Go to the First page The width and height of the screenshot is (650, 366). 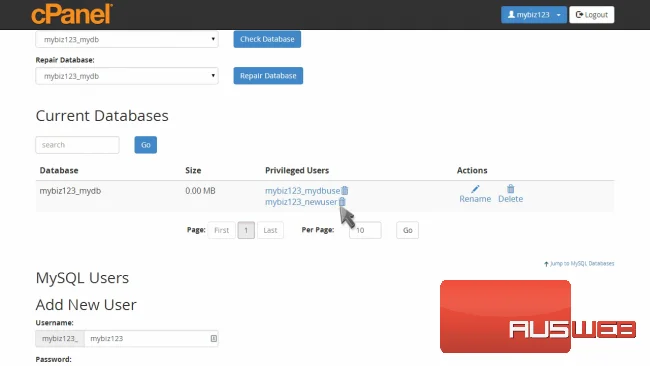221,230
